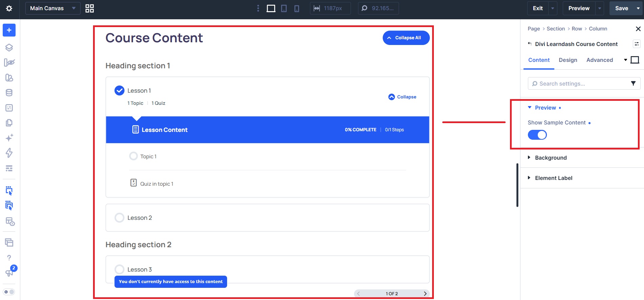Toggle Show Sample Content switch
This screenshot has height=300, width=644.
[537, 135]
